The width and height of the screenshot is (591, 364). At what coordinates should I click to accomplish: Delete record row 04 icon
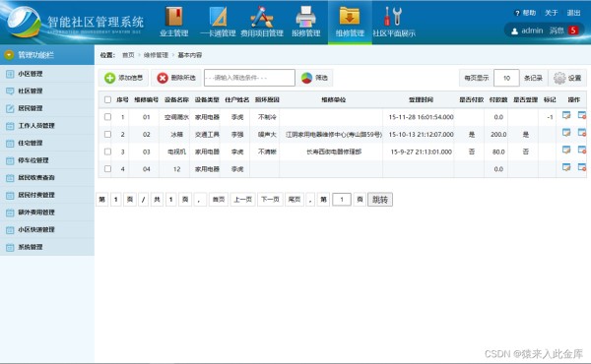pyautogui.click(x=582, y=167)
